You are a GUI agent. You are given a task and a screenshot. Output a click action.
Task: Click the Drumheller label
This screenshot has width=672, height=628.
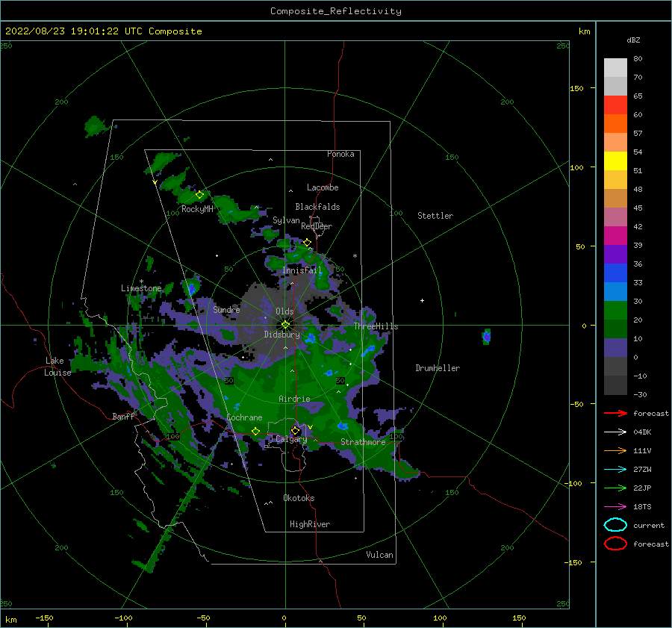pyautogui.click(x=438, y=368)
